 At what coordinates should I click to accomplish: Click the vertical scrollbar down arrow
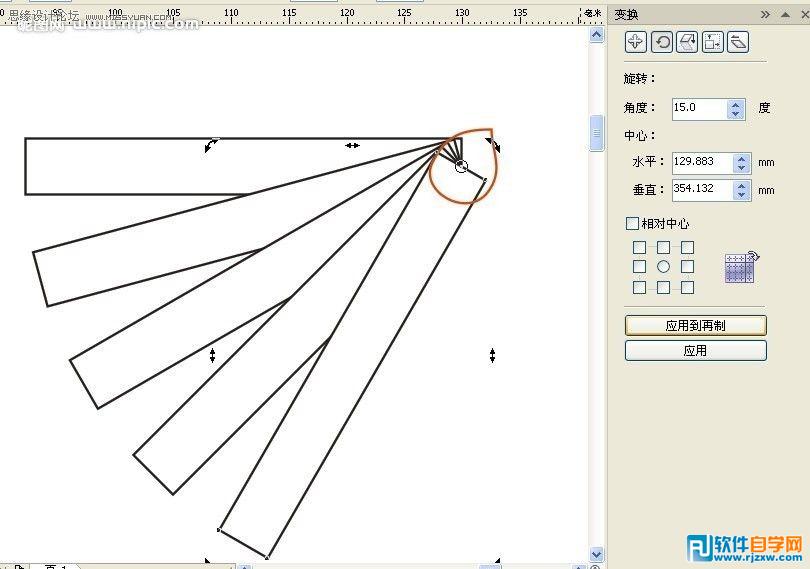tap(597, 554)
